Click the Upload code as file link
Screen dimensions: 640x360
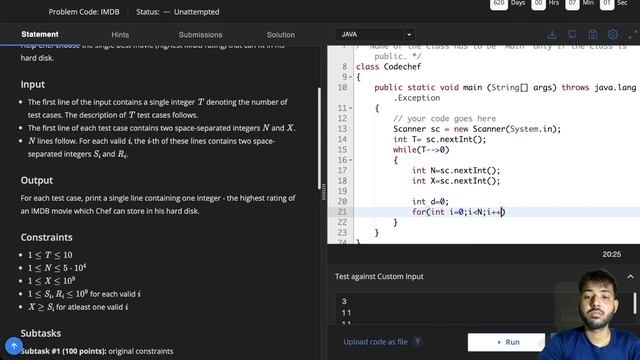(375, 342)
